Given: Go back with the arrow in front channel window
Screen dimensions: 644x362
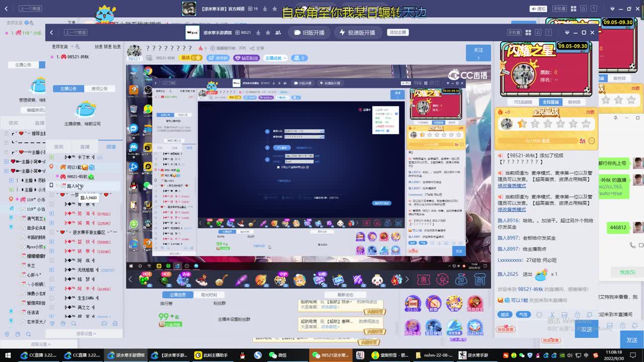Looking at the screenshot, I should [x=51, y=33].
